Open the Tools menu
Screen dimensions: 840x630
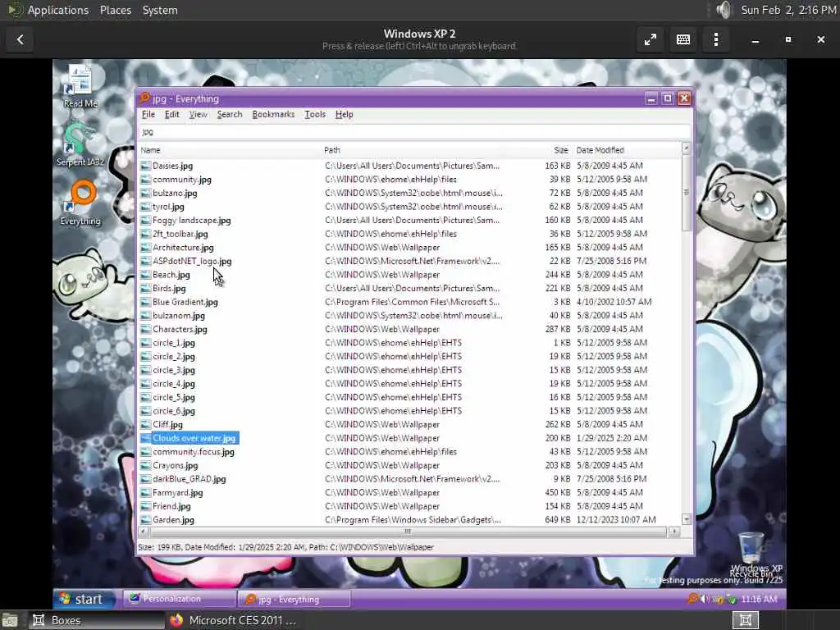(315, 114)
